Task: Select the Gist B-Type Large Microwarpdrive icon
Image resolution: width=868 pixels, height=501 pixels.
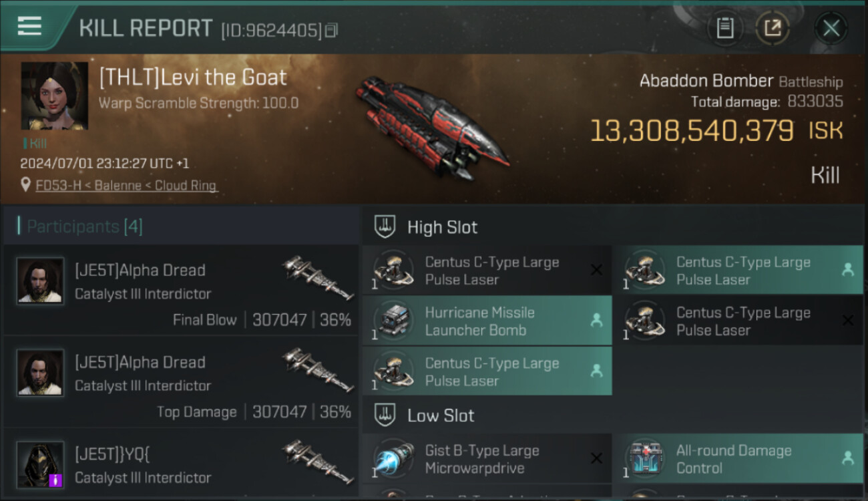Action: point(393,460)
